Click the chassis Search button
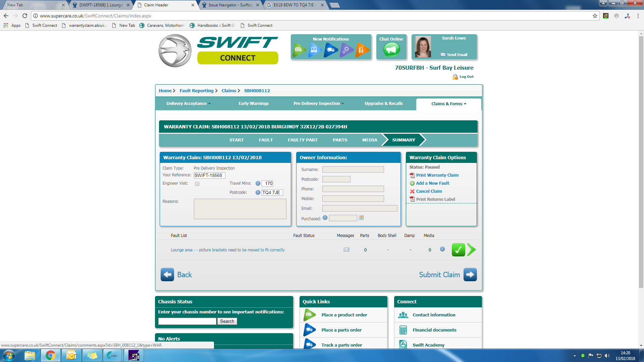The height and width of the screenshot is (362, 644). coord(227,321)
